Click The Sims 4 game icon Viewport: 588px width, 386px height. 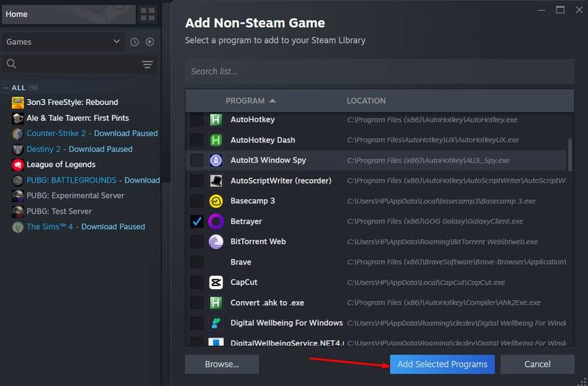18,227
